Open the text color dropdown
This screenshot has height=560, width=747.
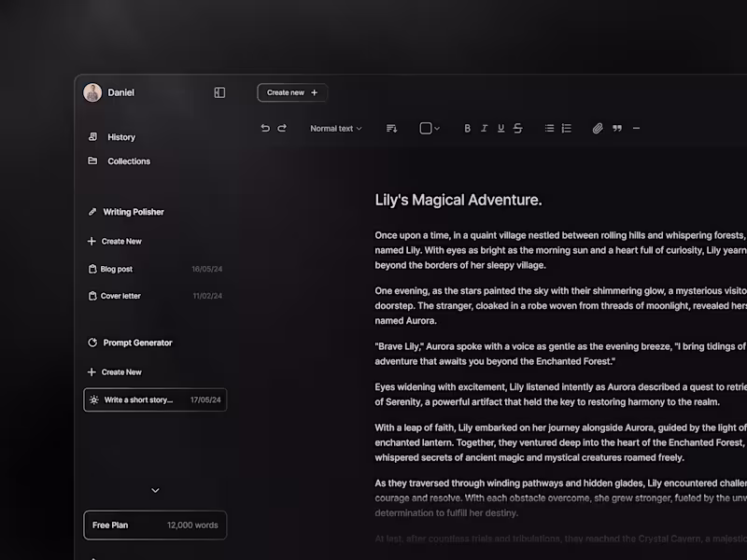(430, 128)
